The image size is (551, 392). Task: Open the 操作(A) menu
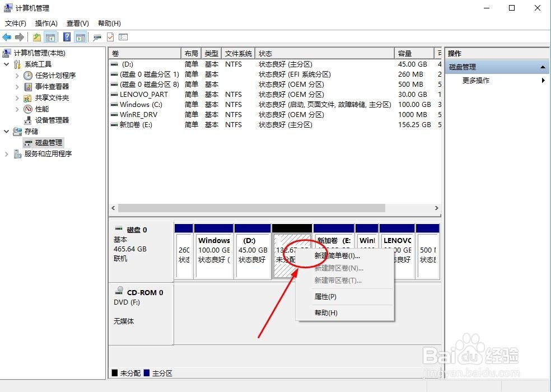46,23
